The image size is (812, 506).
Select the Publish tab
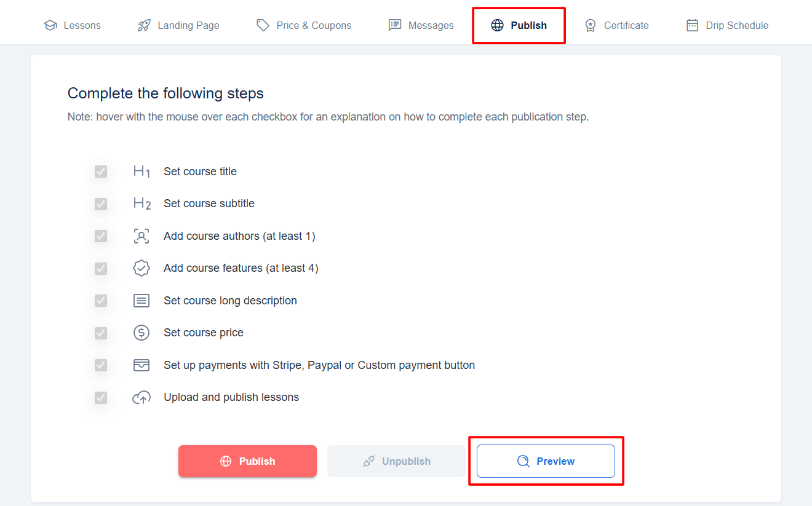pos(519,25)
